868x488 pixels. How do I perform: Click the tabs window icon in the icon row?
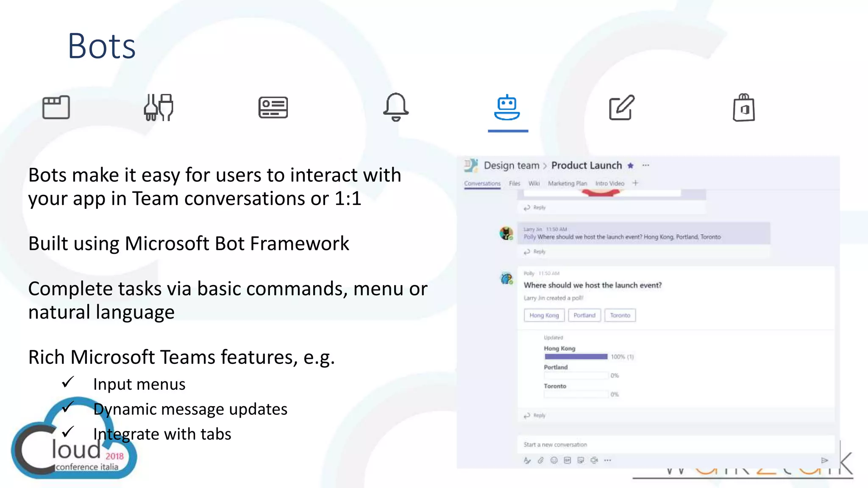point(56,107)
